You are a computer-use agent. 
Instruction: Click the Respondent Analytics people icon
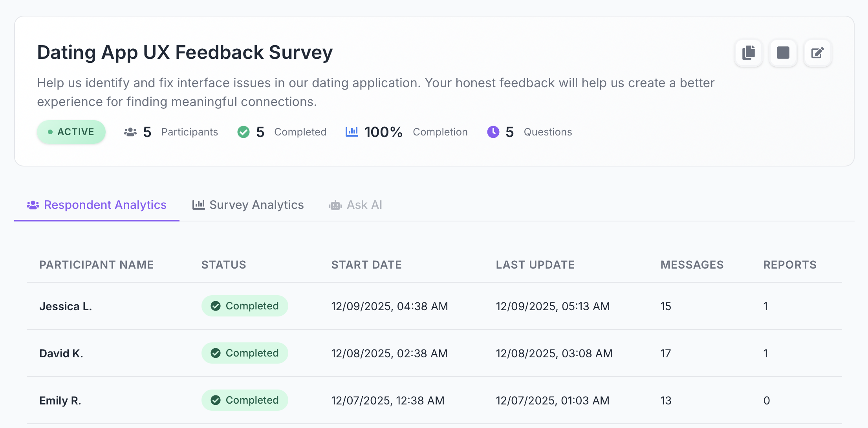33,205
